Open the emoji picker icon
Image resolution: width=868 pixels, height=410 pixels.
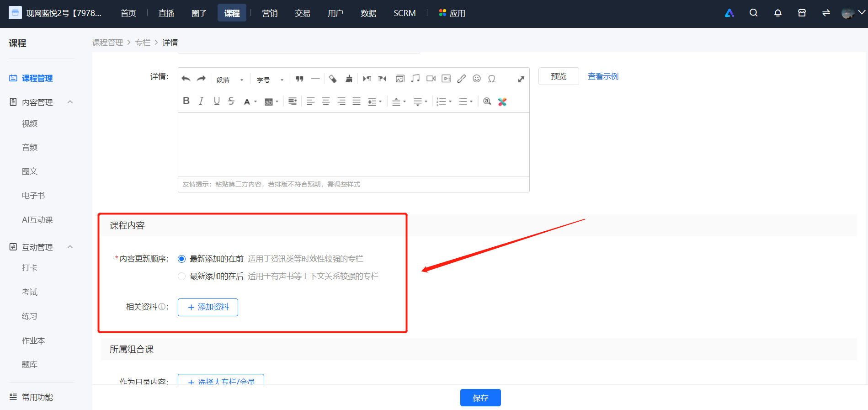pos(477,79)
